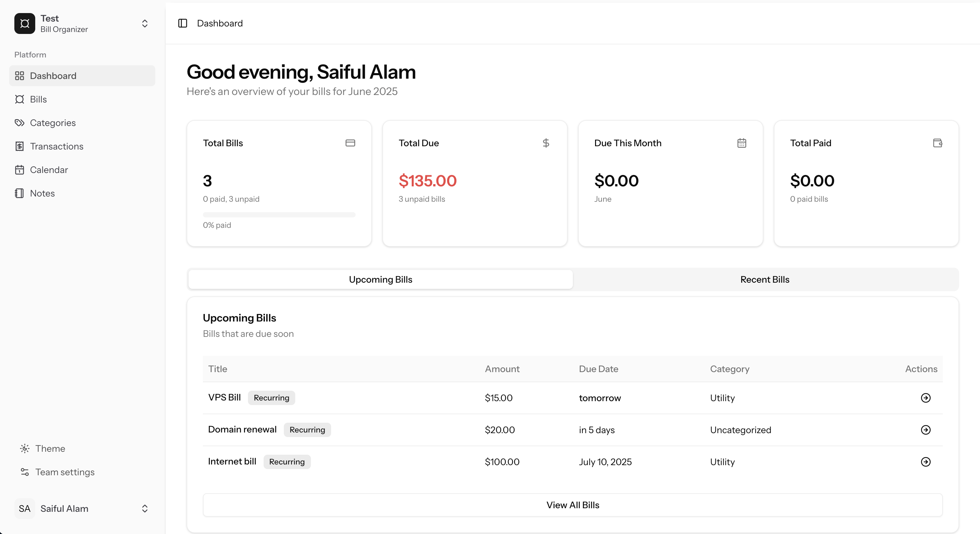Go to Bills in the sidebar
This screenshot has width=980, height=534.
(82, 99)
